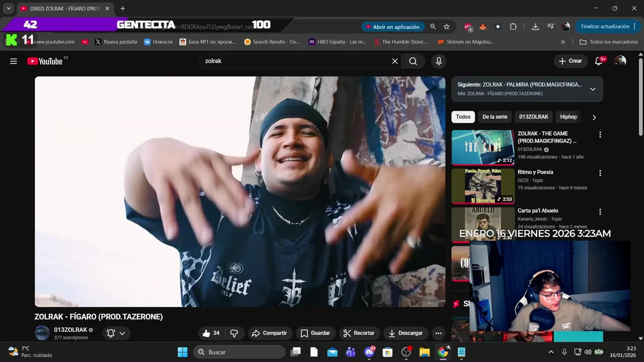Toggle the subscription notification bell
The width and height of the screenshot is (644, 362).
pos(116,333)
